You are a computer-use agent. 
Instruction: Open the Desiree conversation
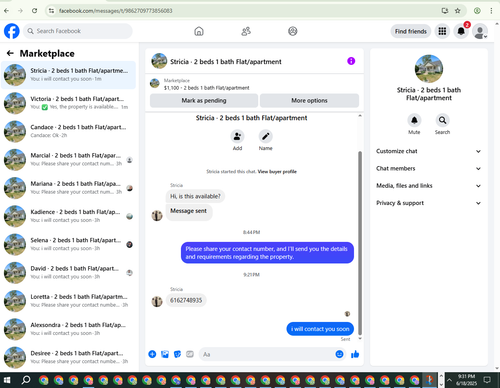click(x=68, y=357)
